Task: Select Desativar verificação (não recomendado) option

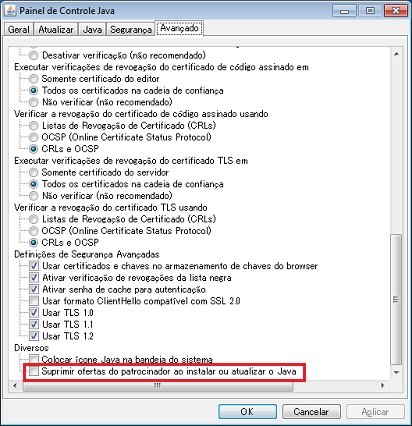Action: pyautogui.click(x=34, y=55)
